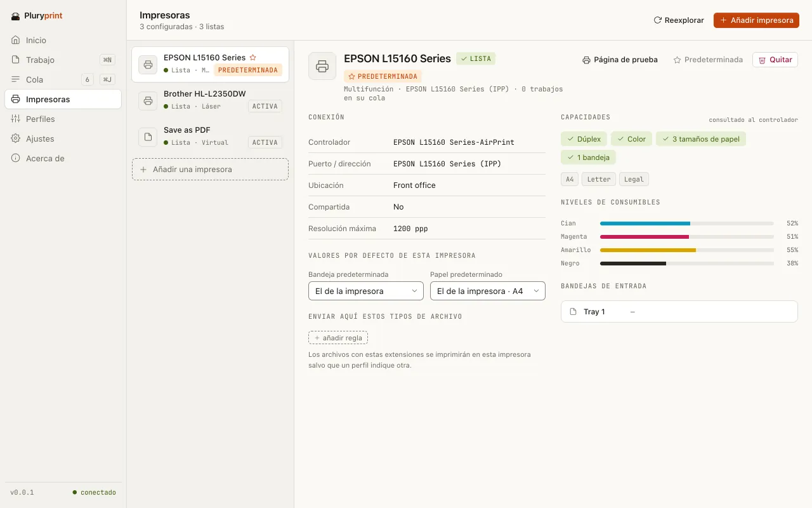This screenshot has height=508, width=812.
Task: Click the Reexplorar refresh button
Action: coord(679,20)
